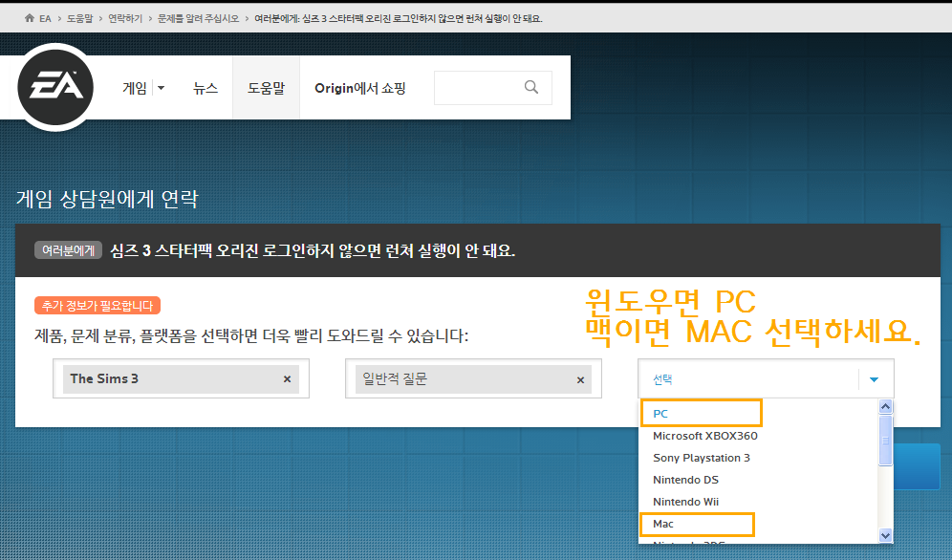952x560 pixels.
Task: Click the 연락하기 breadcrumb link
Action: pos(125,19)
